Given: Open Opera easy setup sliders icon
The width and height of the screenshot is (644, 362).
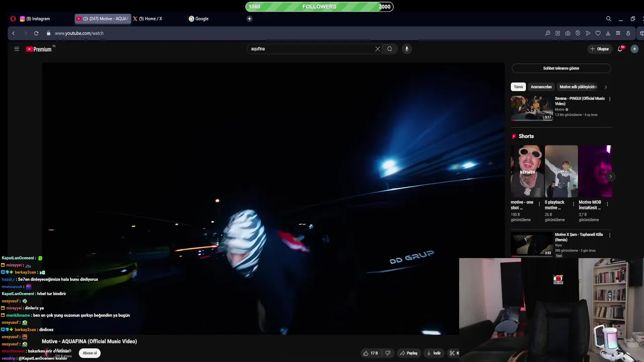Looking at the screenshot, I should [618, 33].
